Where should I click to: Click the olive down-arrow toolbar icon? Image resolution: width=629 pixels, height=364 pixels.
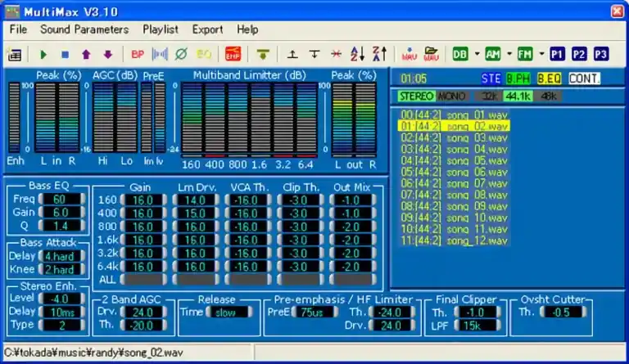click(263, 54)
